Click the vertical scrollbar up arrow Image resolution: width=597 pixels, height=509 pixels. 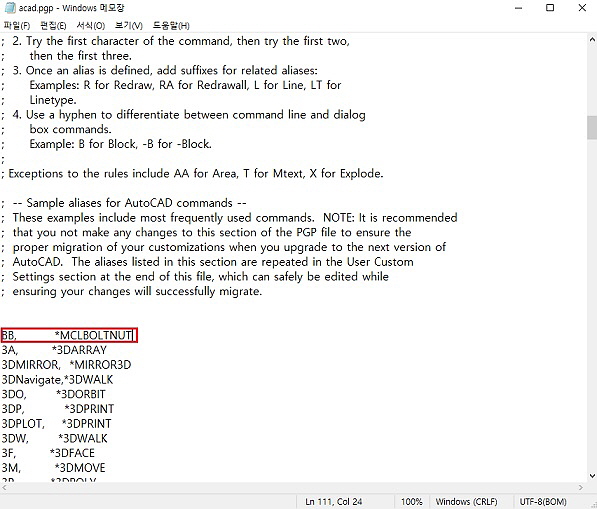(592, 39)
